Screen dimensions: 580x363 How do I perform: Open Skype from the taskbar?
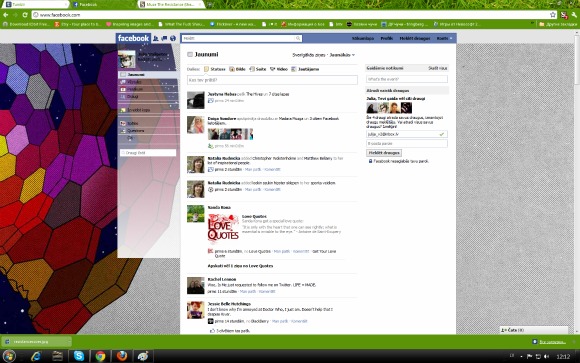tap(79, 356)
